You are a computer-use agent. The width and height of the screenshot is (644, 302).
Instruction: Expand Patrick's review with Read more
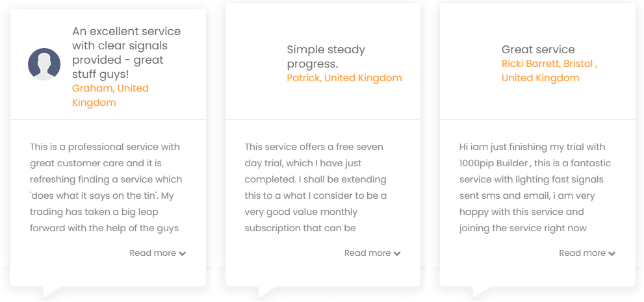(x=372, y=253)
